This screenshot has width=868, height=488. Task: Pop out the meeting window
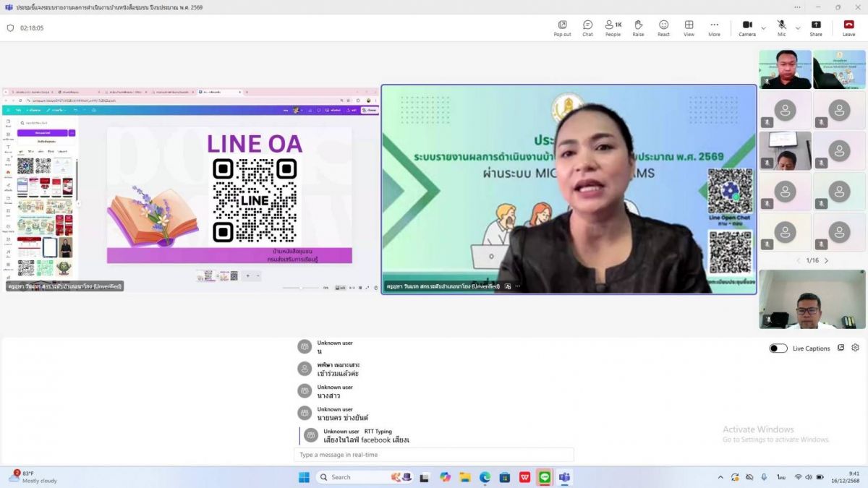click(562, 27)
